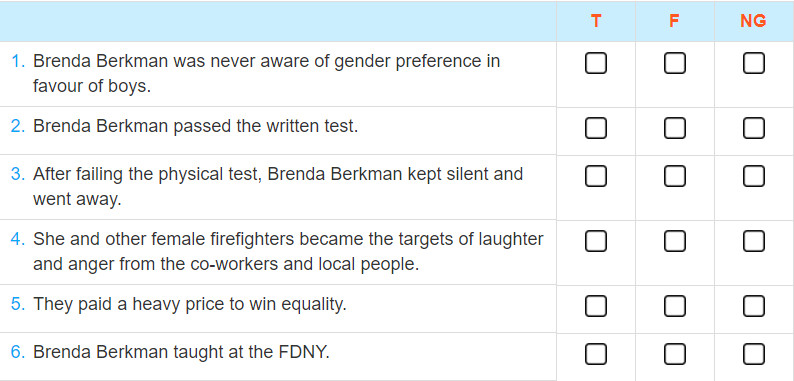Select NG for statement 4 about female firefighters
Screen dimensions: 794x381
tap(753, 241)
